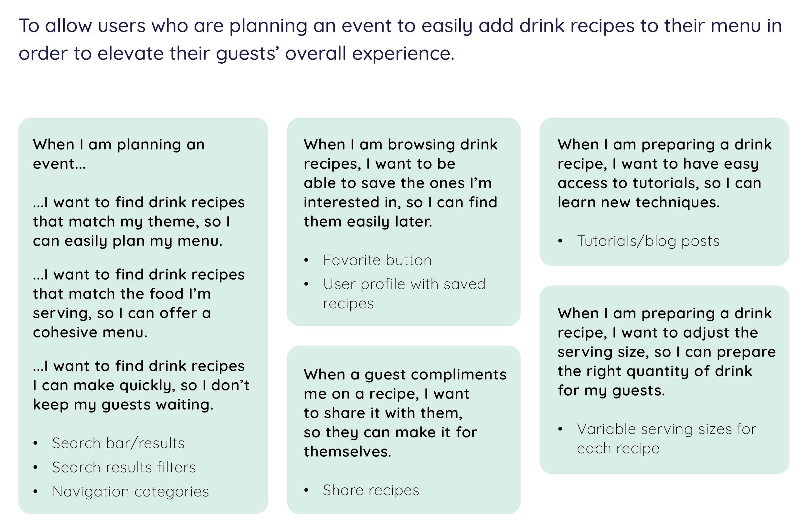Select the 'Favorite button' bullet item
Image resolution: width=808 pixels, height=532 pixels.
(x=377, y=261)
